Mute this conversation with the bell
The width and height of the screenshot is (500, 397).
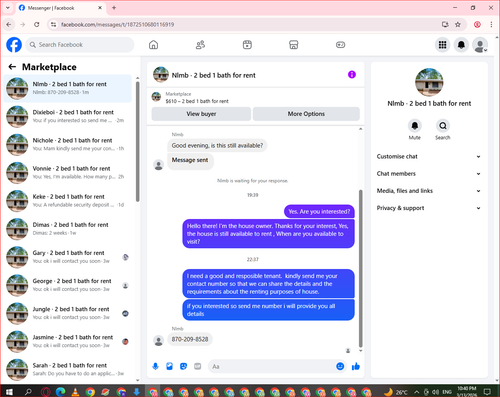(415, 126)
